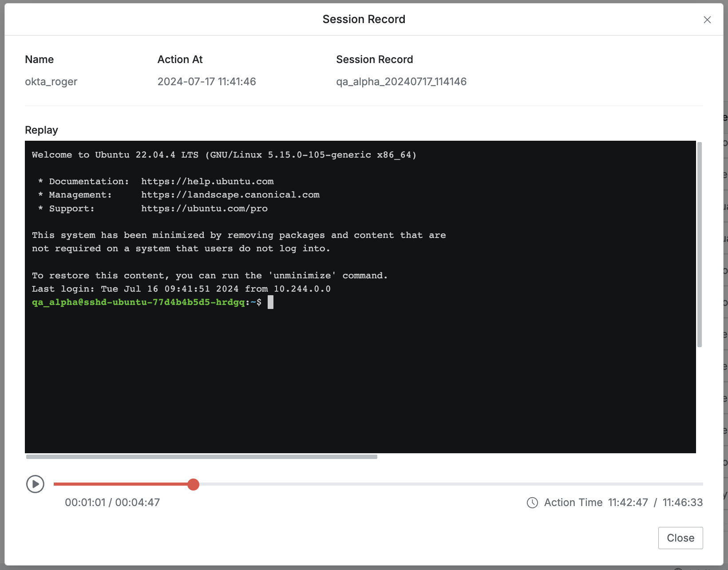Click the Action Time 11:42:47 readout
The image size is (728, 570).
pyautogui.click(x=596, y=503)
